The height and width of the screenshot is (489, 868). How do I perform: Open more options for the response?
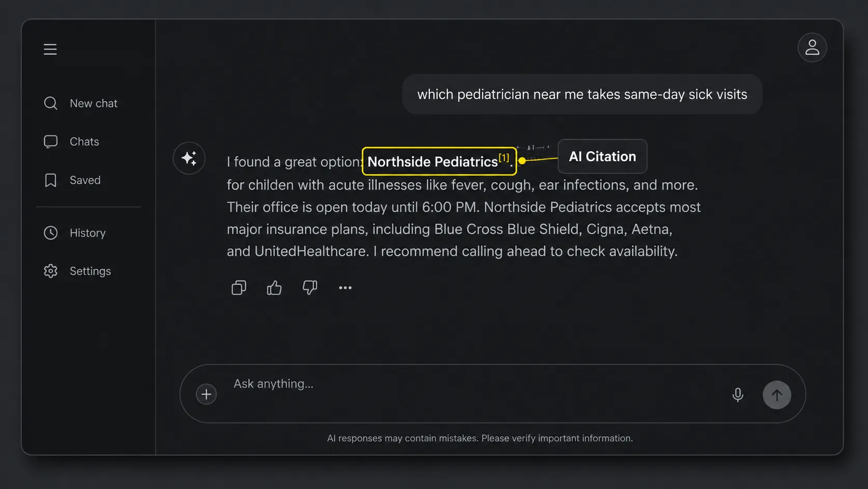pos(345,288)
